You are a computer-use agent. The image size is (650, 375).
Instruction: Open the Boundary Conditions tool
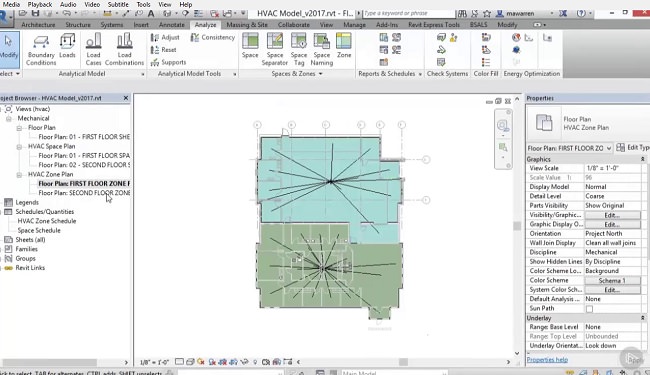click(41, 50)
